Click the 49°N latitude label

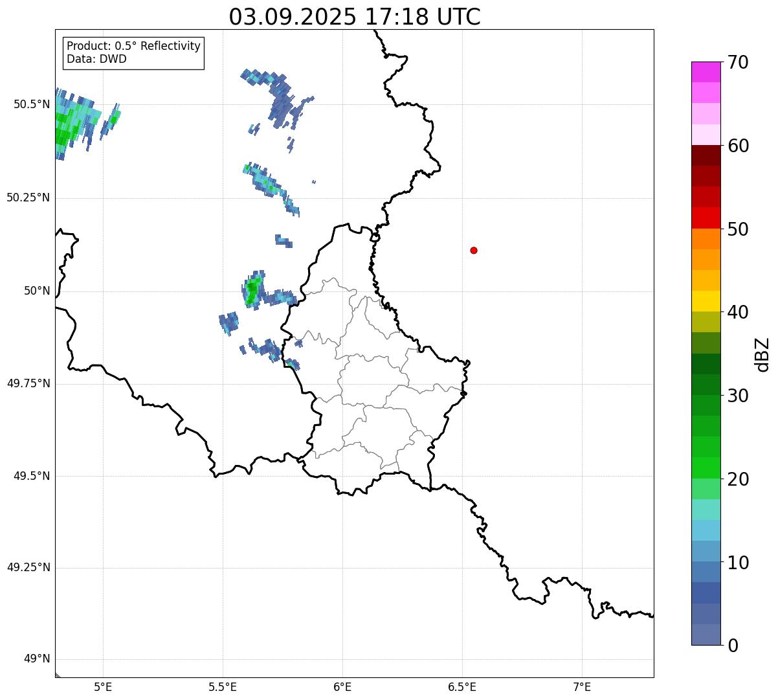37,659
